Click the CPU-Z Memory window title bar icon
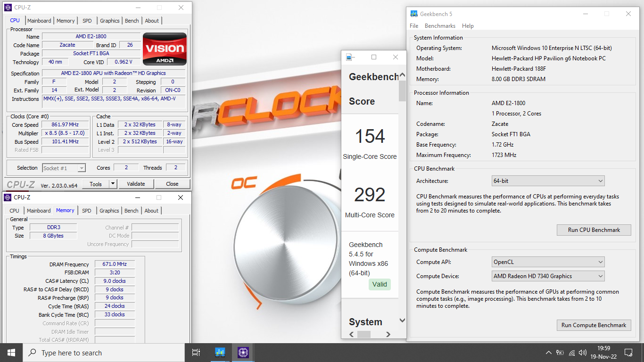 8,197
